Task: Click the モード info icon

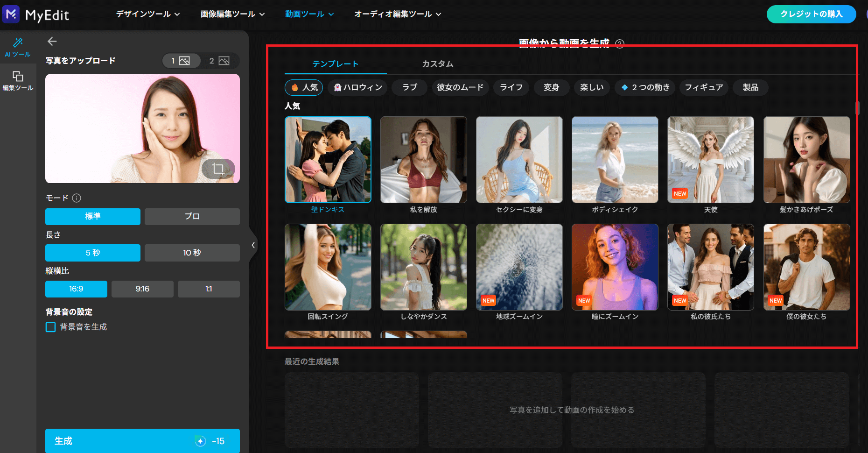Action: 77,198
